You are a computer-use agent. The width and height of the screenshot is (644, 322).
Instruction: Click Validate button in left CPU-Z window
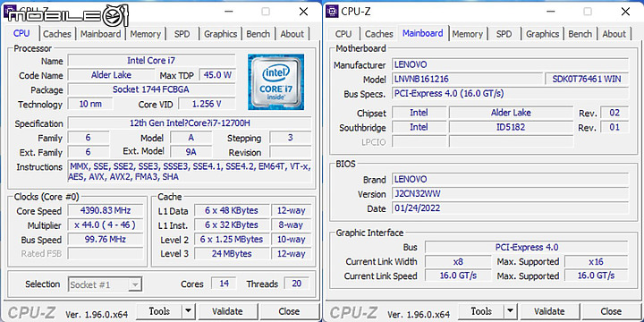click(227, 311)
